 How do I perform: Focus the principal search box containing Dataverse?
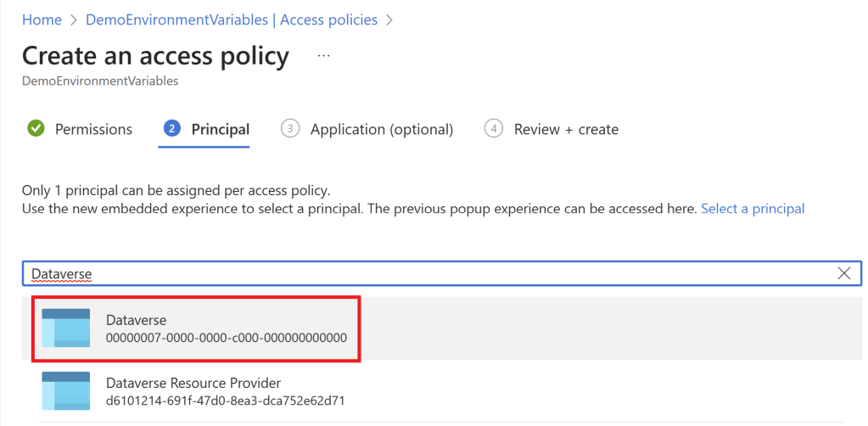[424, 273]
